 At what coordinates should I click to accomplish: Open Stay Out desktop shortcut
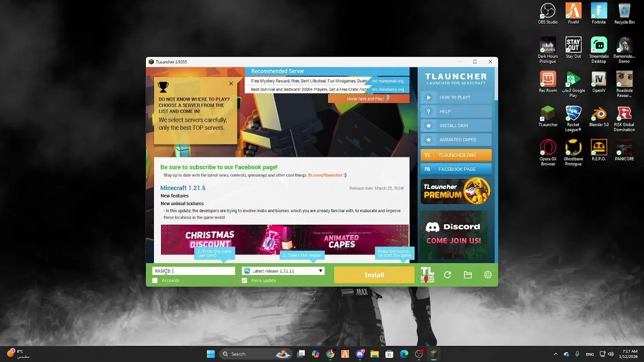573,48
